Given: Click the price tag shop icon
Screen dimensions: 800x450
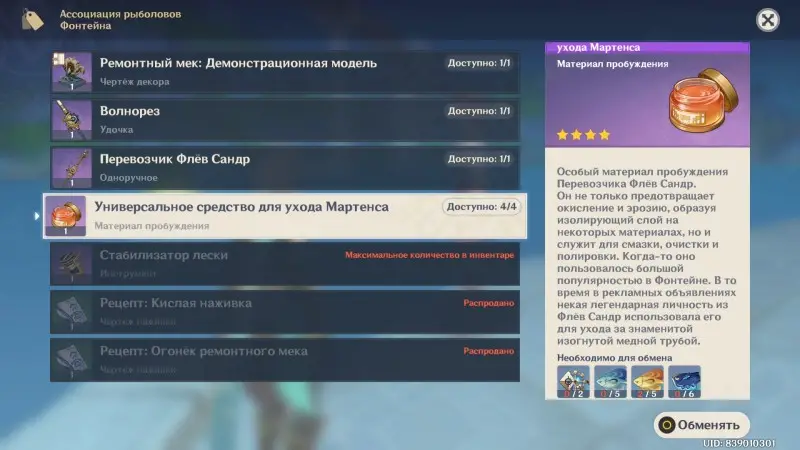Looking at the screenshot, I should click(x=32, y=20).
